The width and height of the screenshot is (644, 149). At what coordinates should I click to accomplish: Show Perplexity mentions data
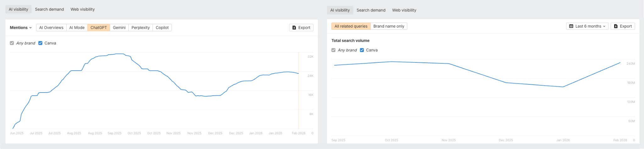141,28
